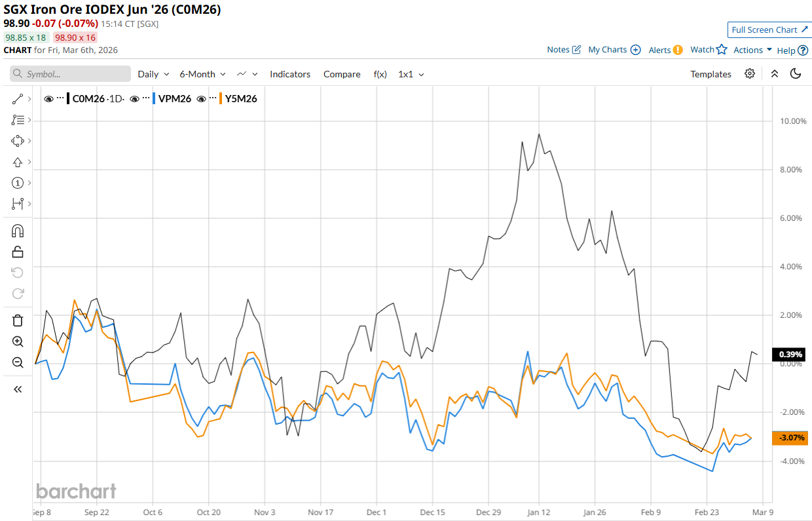
Task: Collapse the left drawing toolbar
Action: coord(18,389)
